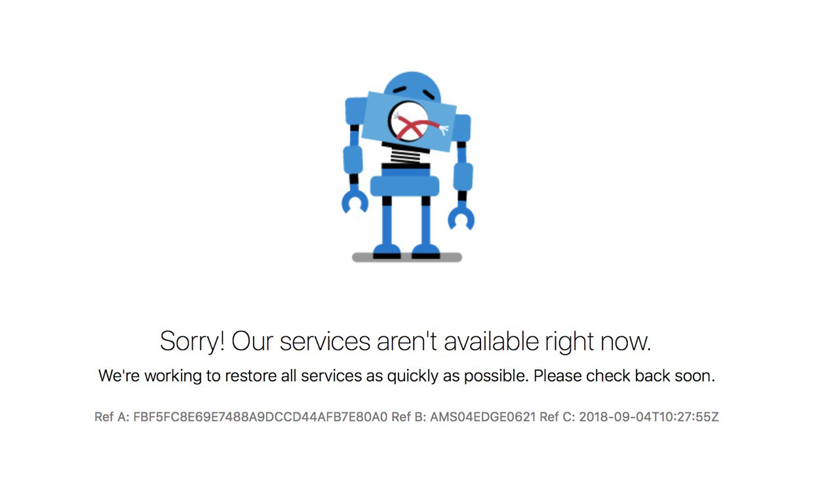Click the robot's right forearm segment

463,176
